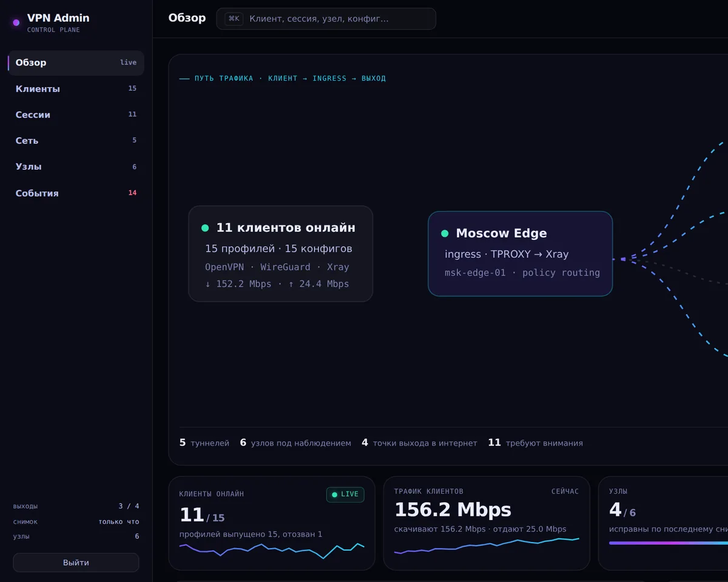Click the 5 туннелей stat
The width and height of the screenshot is (728, 582).
pos(204,443)
